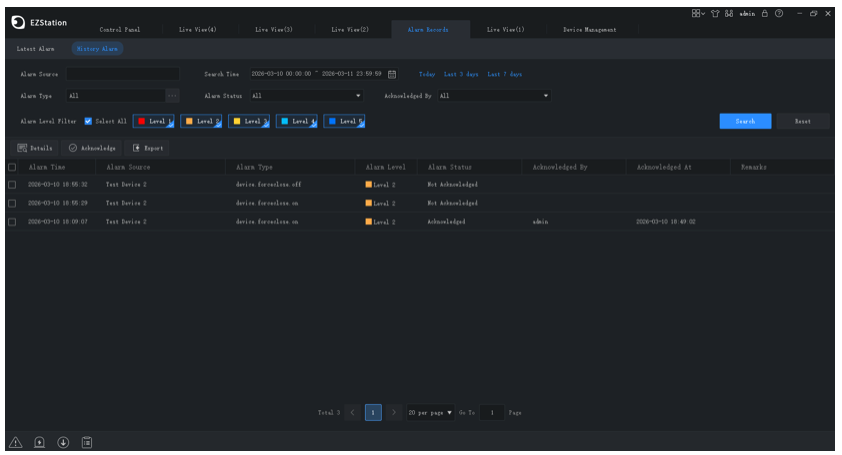This screenshot has width=842, height=455.
Task: Open the Acknowledged By dropdown
Action: [494, 96]
